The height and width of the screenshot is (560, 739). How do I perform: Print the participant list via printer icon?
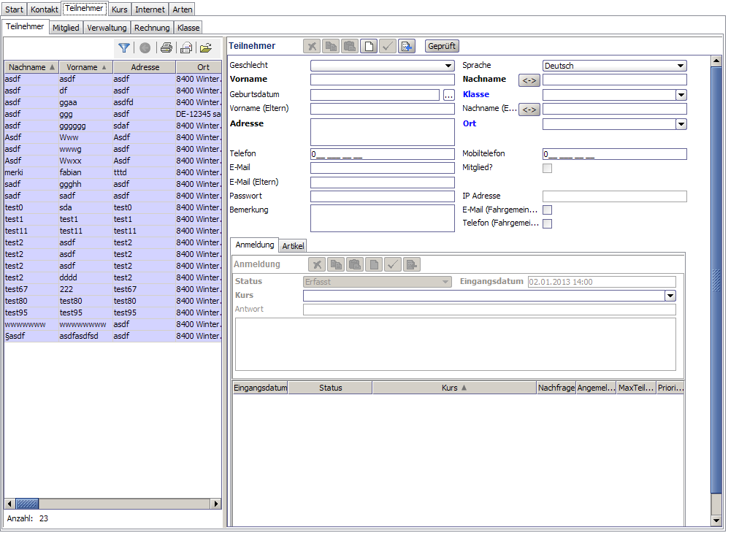coord(166,47)
